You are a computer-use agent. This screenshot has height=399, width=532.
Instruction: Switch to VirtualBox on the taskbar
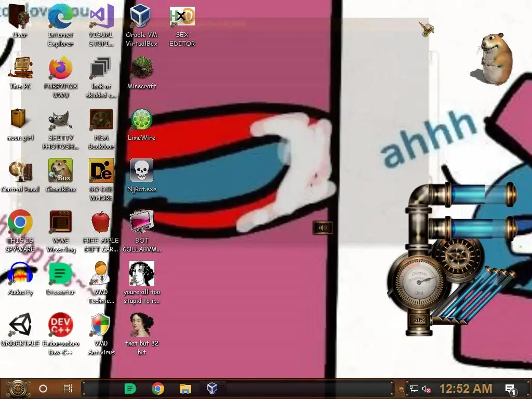click(x=212, y=389)
